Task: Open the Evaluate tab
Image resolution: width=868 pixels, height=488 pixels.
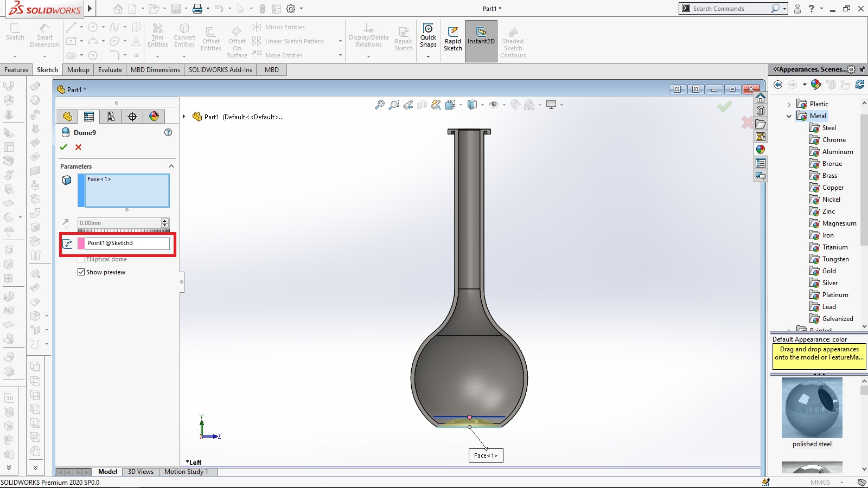Action: pos(110,70)
